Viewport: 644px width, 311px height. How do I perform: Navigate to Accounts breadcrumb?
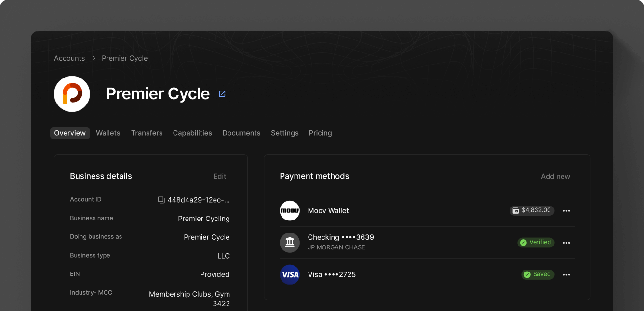point(69,58)
